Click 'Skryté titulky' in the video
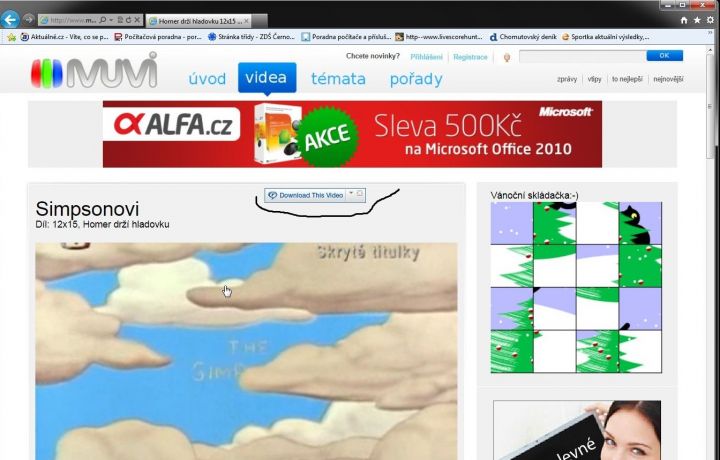The image size is (720, 460). [x=368, y=252]
